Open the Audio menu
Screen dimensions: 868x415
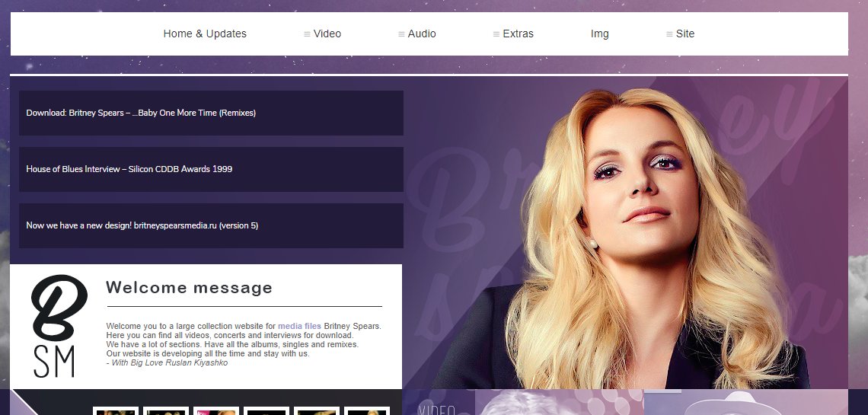[416, 34]
